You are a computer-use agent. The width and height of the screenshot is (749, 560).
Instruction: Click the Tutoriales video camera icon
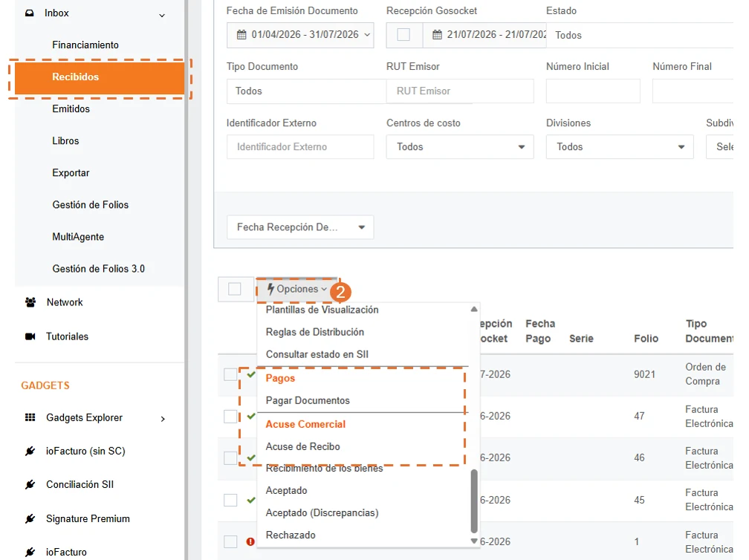tap(30, 336)
